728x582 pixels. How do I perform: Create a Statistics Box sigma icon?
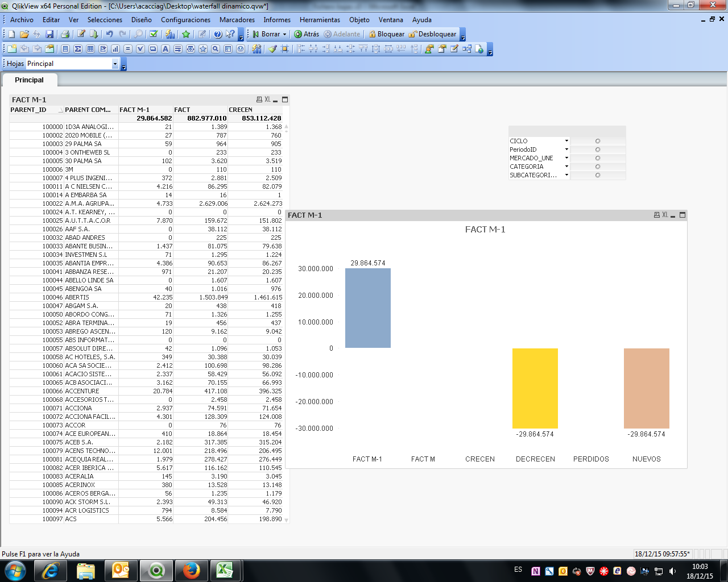(78, 49)
